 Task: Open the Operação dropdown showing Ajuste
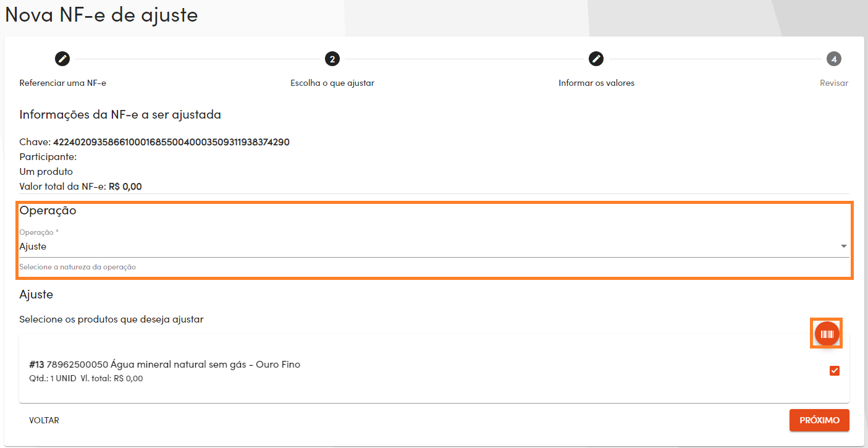click(x=432, y=245)
